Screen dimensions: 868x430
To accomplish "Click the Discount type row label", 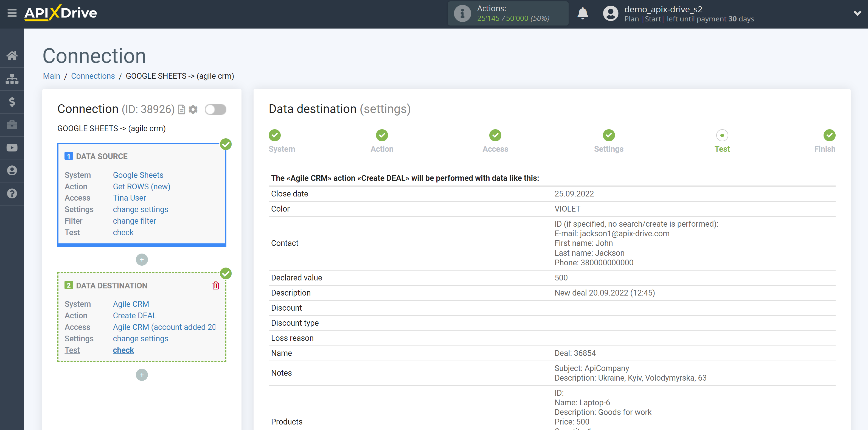I will pyautogui.click(x=295, y=323).
